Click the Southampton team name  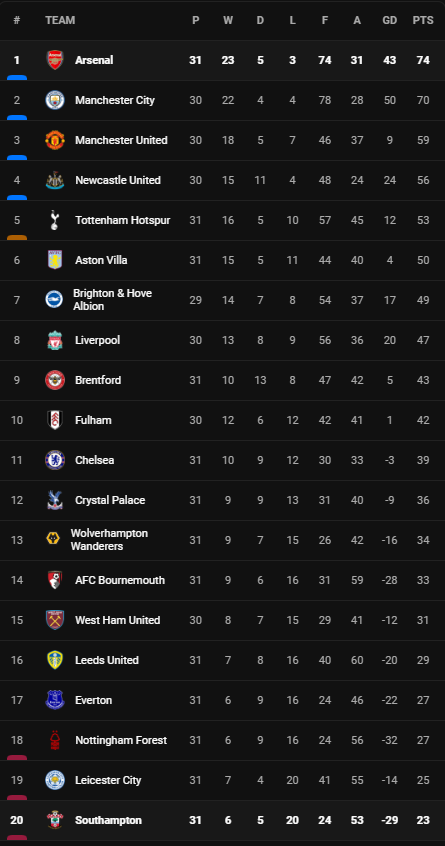point(108,820)
